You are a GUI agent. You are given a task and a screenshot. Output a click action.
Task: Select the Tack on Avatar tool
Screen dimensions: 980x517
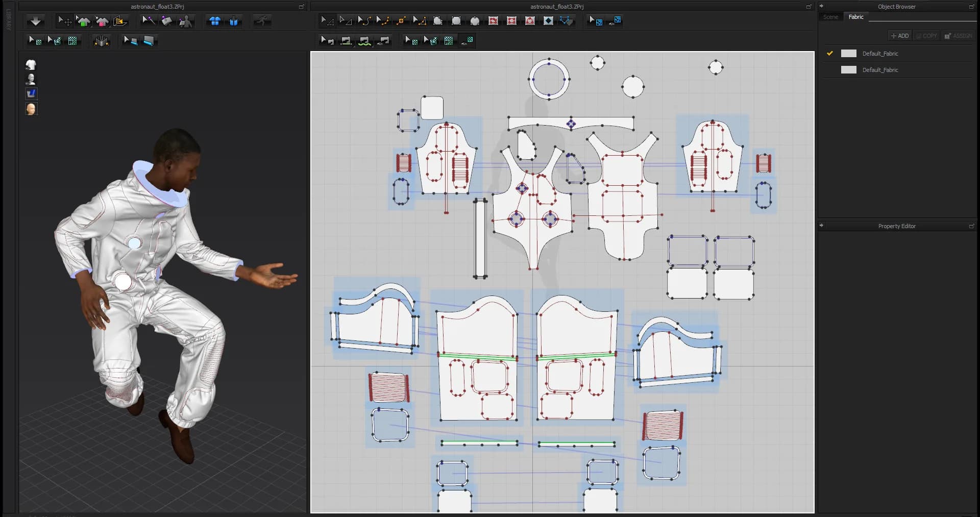(186, 21)
